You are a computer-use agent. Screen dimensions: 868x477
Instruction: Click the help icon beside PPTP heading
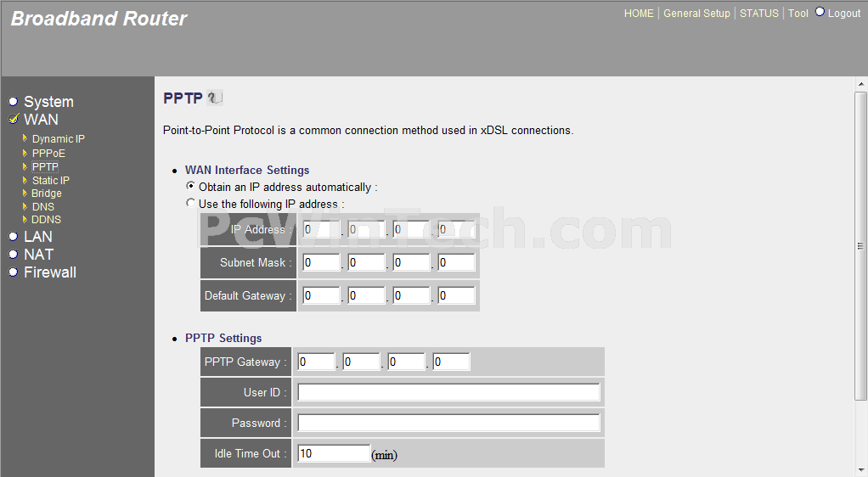point(215,98)
